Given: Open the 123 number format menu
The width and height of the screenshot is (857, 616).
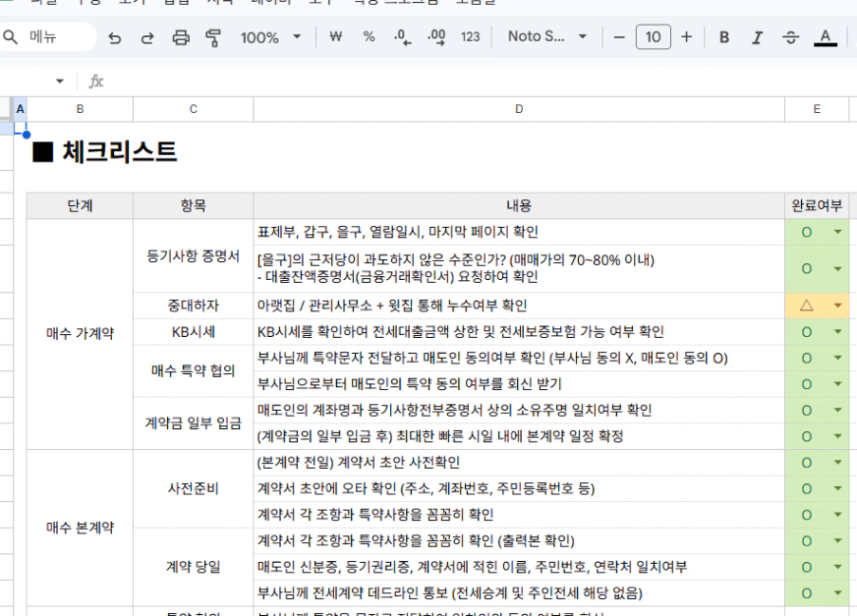Looking at the screenshot, I should tap(471, 37).
